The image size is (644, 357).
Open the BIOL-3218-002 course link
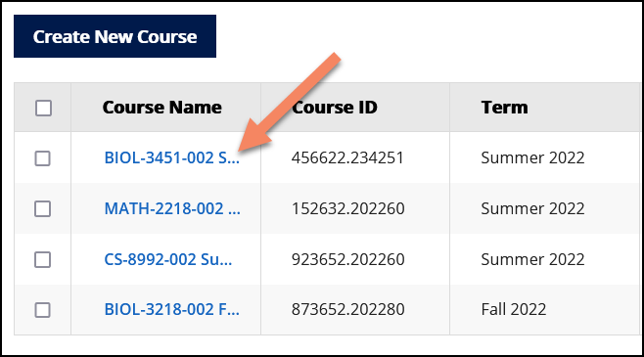click(171, 309)
